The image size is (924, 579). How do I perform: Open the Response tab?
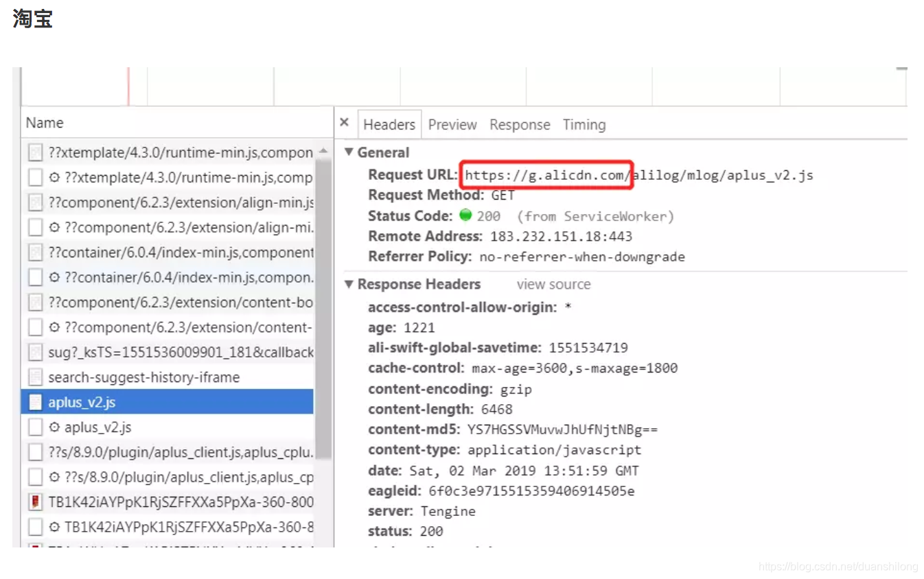520,125
